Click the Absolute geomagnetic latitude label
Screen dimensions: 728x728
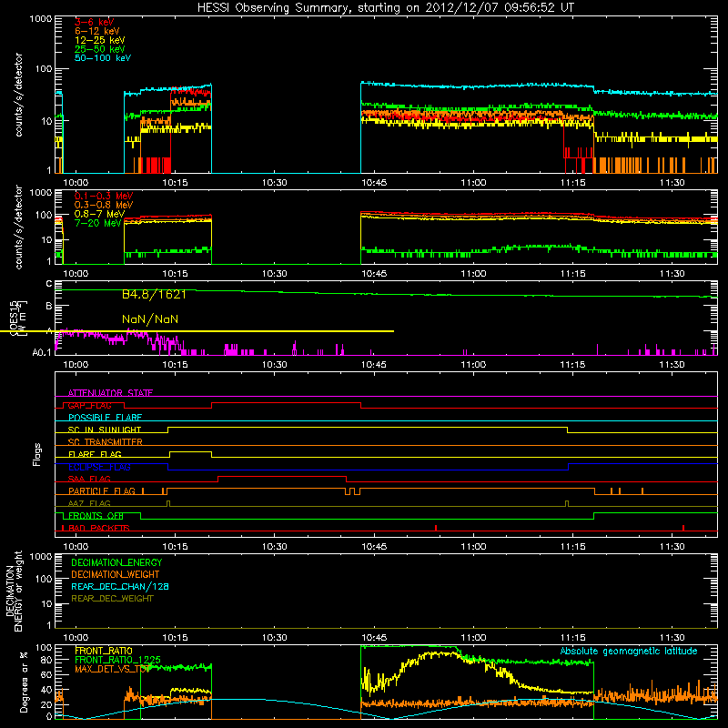629,651
